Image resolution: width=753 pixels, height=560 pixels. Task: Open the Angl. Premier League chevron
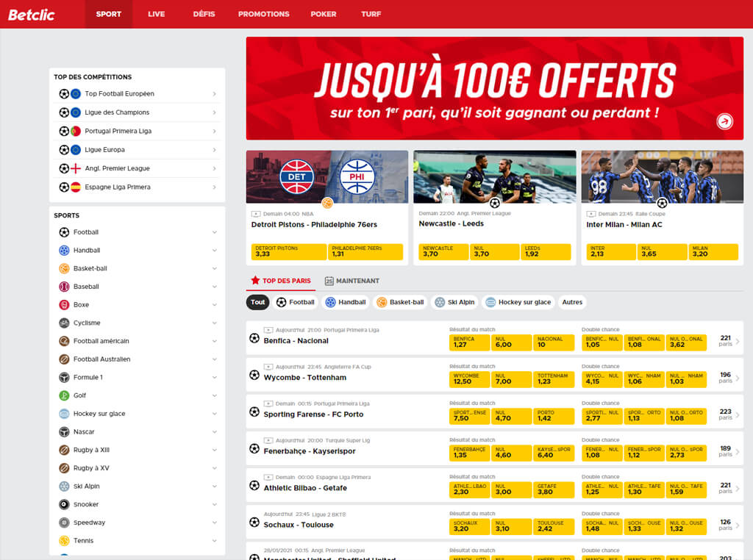[x=214, y=168]
